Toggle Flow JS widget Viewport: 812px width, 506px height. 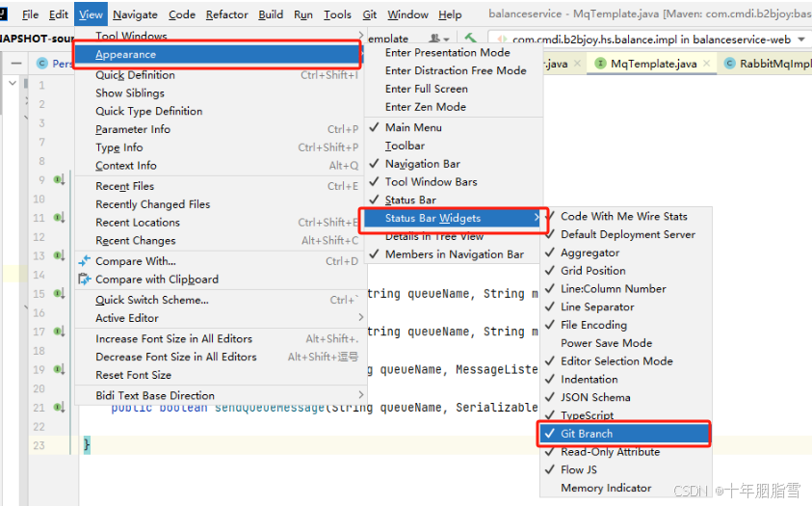(626, 470)
